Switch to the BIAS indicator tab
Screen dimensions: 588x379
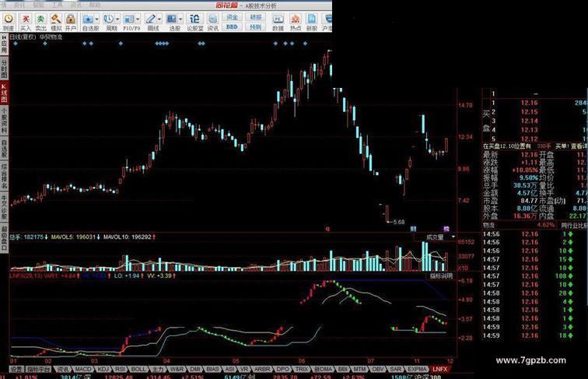pos(212,369)
